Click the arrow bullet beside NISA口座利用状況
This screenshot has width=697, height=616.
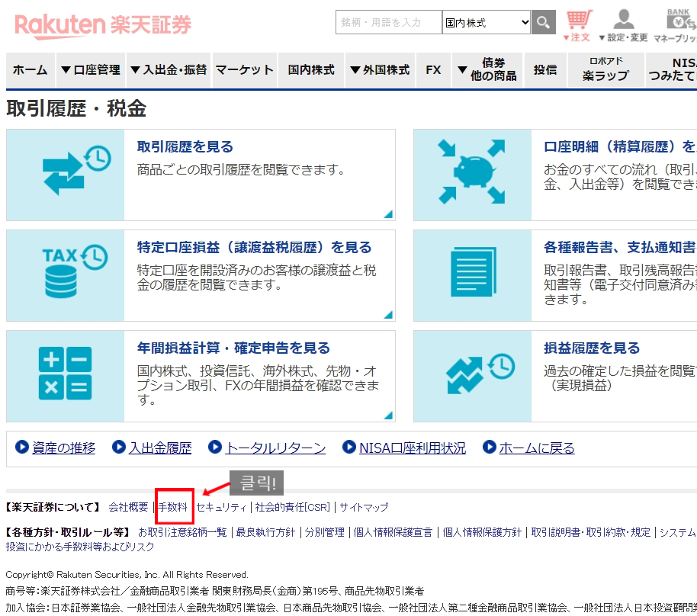349,447
